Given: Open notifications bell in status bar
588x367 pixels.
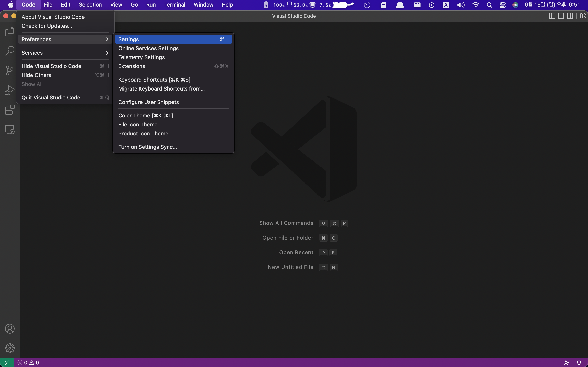Looking at the screenshot, I should 579,362.
